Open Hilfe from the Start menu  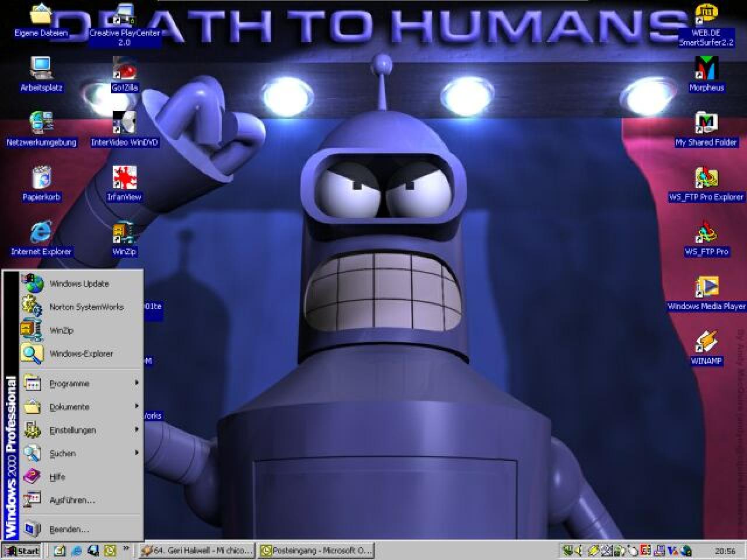pos(81,477)
